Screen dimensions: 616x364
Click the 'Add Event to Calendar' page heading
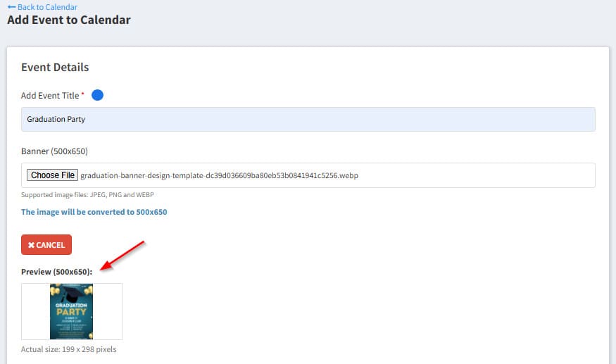(69, 20)
